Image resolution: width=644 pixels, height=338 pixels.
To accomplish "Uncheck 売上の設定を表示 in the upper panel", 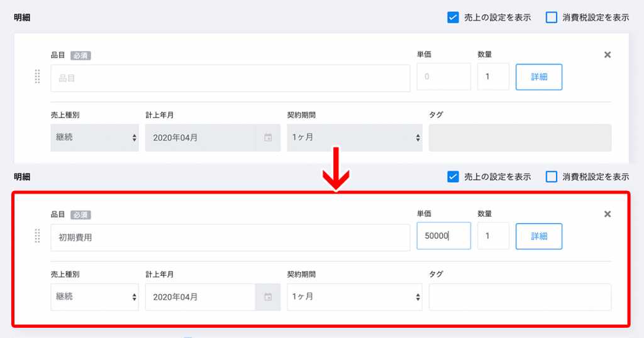I will 453,18.
